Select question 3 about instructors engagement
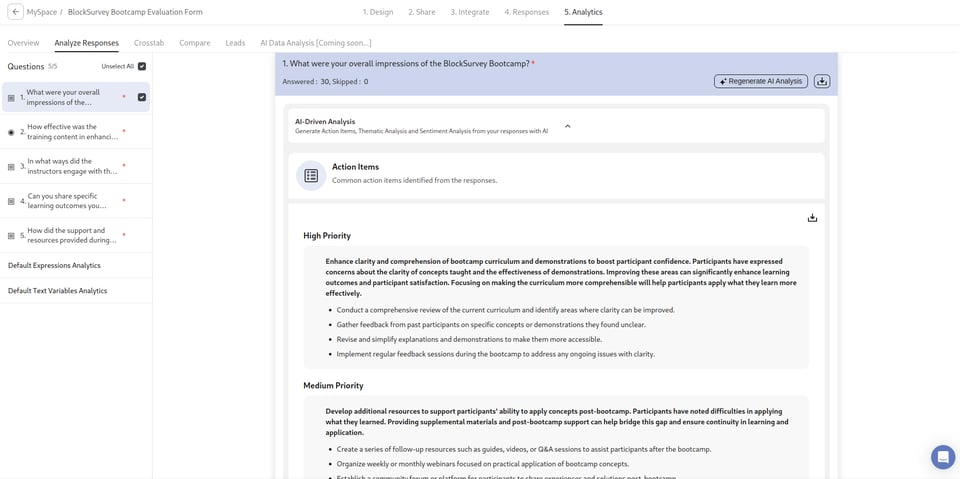The image size is (960, 479). 76,166
